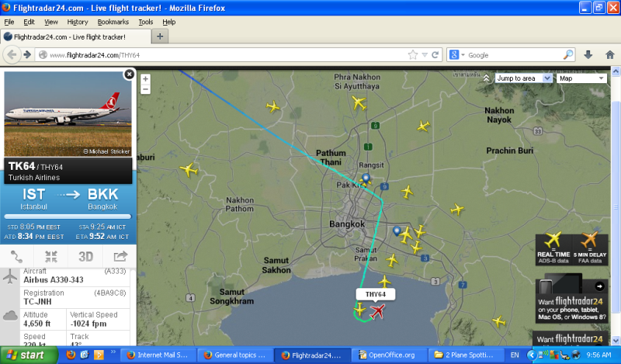Switch to 3D cockpit view
This screenshot has width=621, height=364.
click(x=85, y=256)
